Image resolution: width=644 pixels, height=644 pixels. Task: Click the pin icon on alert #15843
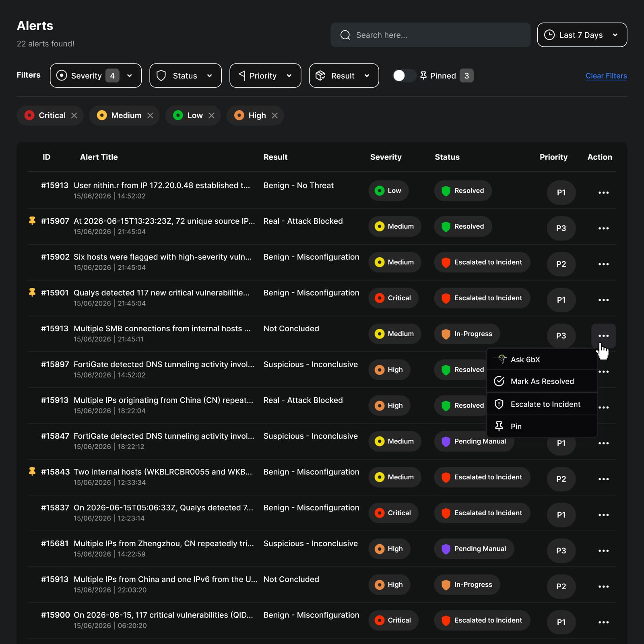(32, 471)
